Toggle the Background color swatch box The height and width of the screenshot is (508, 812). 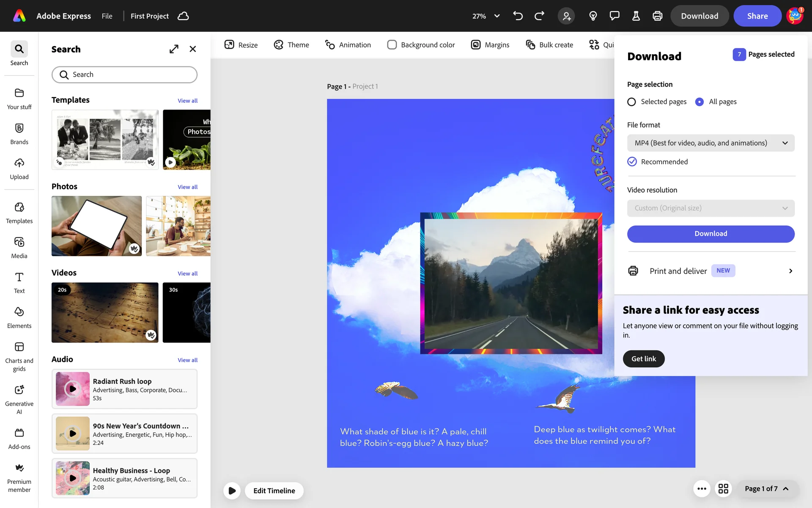(392, 45)
